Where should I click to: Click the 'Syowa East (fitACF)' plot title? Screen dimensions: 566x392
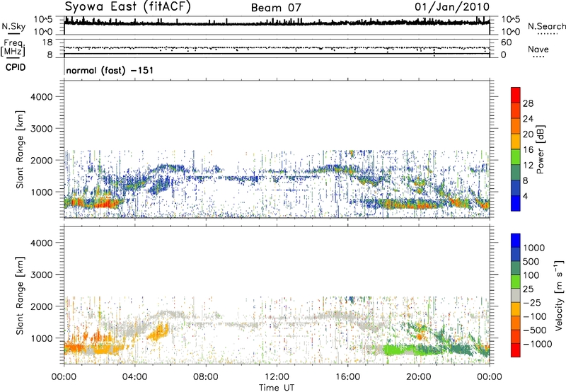(128, 7)
